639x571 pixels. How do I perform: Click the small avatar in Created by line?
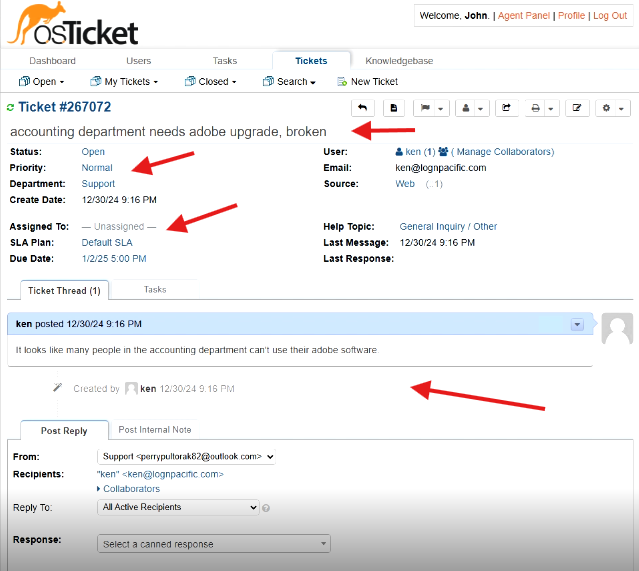131,388
